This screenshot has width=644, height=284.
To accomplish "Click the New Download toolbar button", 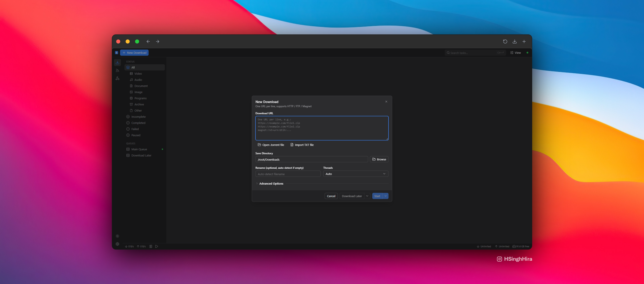I will click(x=134, y=53).
